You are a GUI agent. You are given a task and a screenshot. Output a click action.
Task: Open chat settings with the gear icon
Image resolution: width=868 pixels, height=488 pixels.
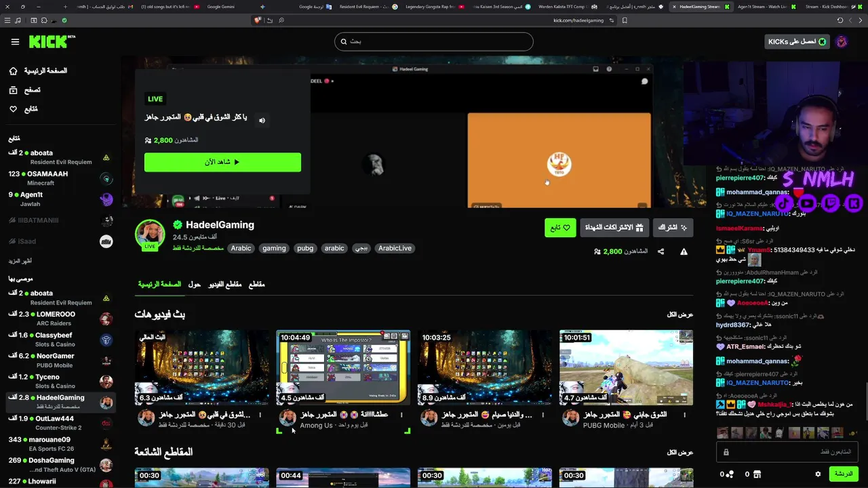click(818, 474)
